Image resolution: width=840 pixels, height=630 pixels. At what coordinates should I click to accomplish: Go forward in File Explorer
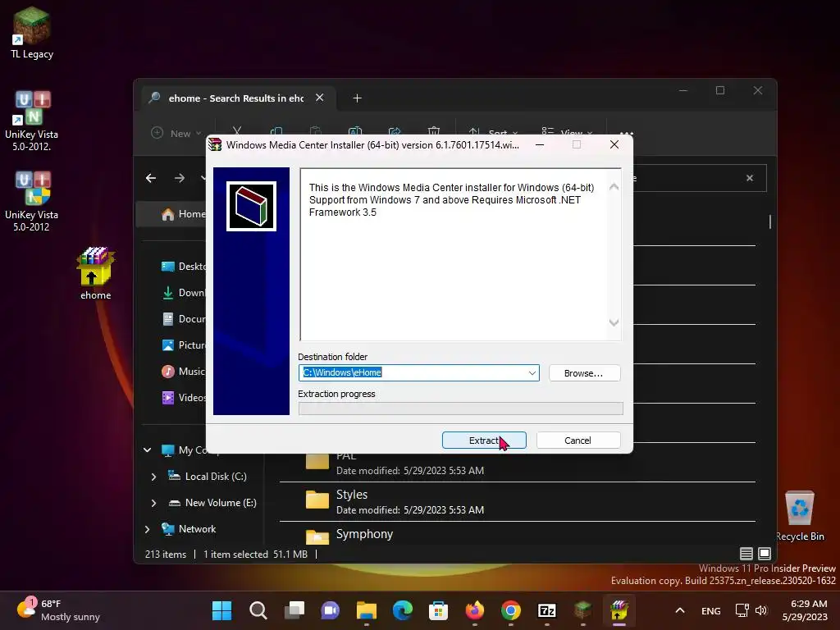[x=180, y=178]
